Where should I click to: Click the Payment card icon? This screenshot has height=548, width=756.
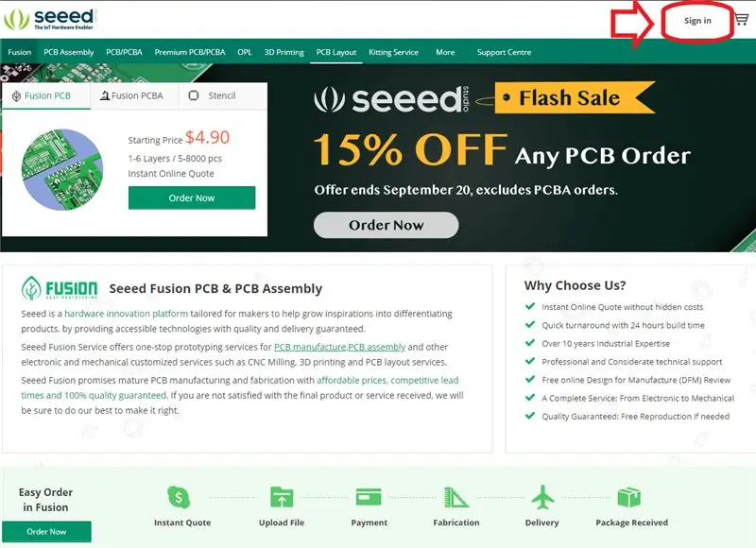click(369, 497)
